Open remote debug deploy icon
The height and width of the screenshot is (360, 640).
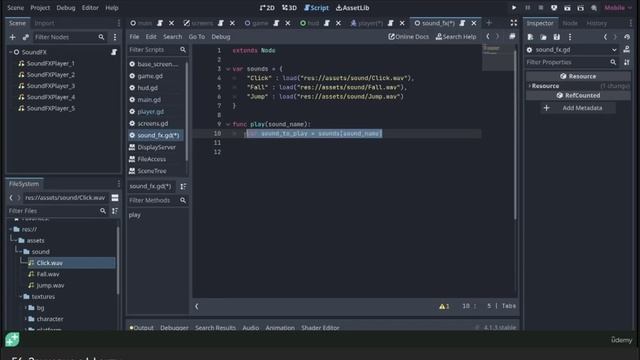tap(554, 8)
